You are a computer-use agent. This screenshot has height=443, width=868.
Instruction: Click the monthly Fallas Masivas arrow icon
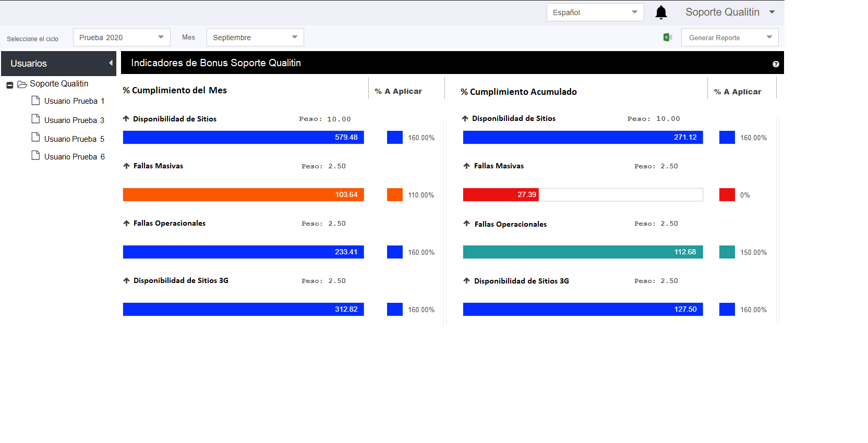[126, 166]
